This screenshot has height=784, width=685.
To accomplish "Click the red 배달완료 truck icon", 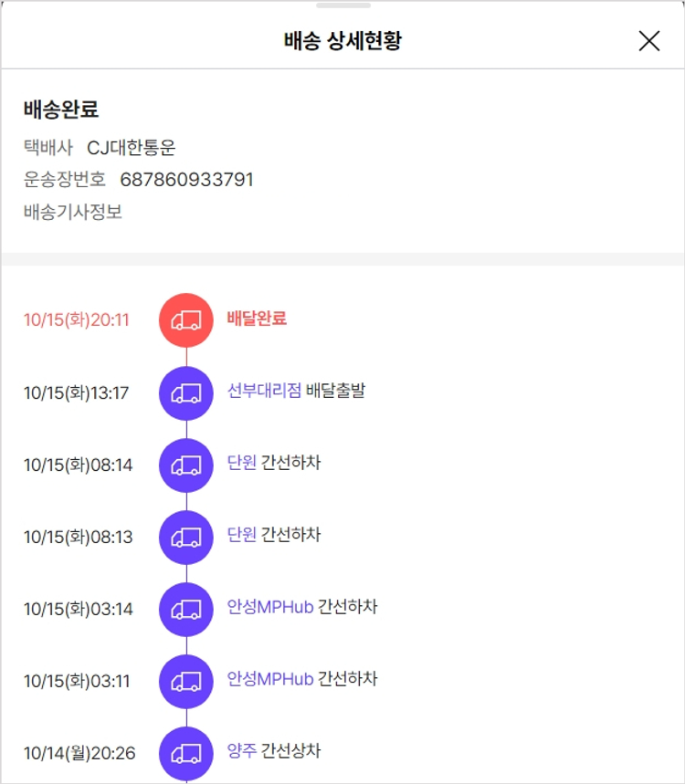I will [186, 320].
